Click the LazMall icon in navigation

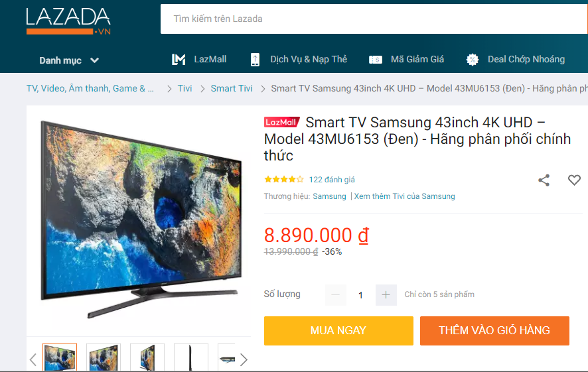tap(179, 59)
